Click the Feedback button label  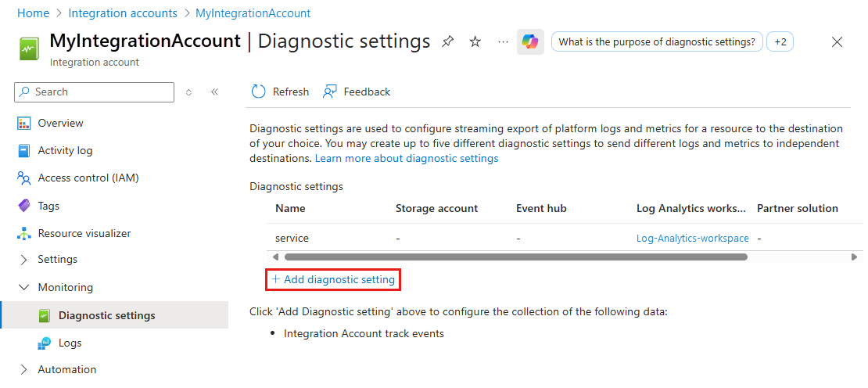click(367, 92)
